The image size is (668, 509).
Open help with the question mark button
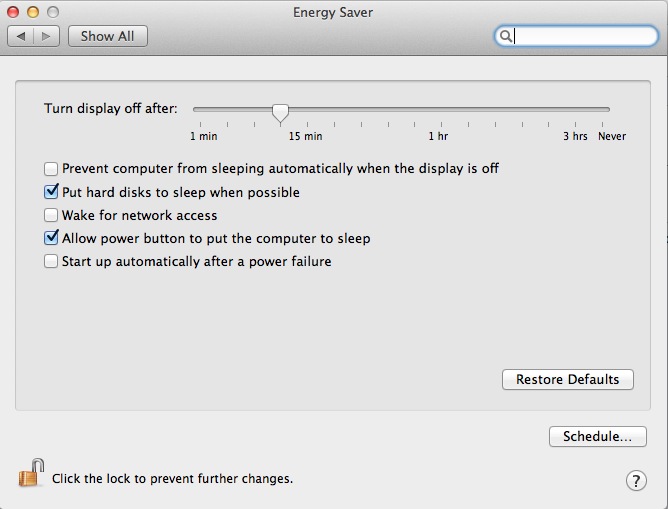point(636,481)
